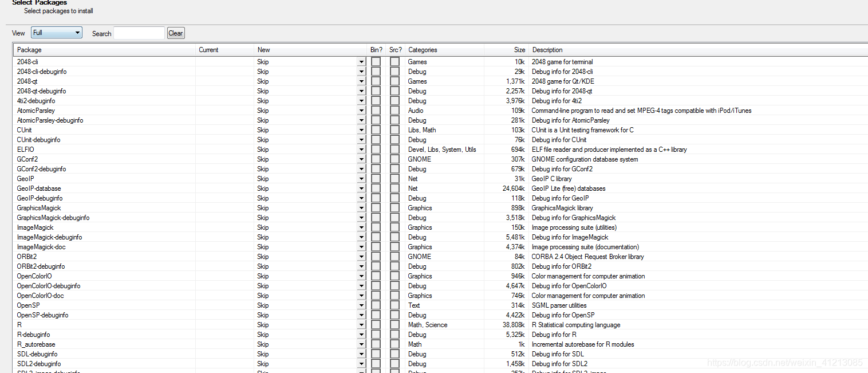
Task: Sort by the Package column header
Action: coord(105,50)
